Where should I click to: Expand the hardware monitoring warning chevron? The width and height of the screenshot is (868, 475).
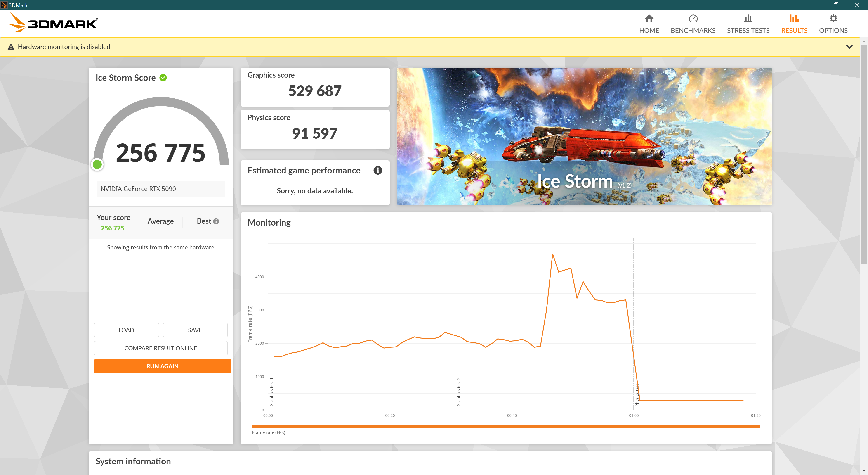point(849,47)
